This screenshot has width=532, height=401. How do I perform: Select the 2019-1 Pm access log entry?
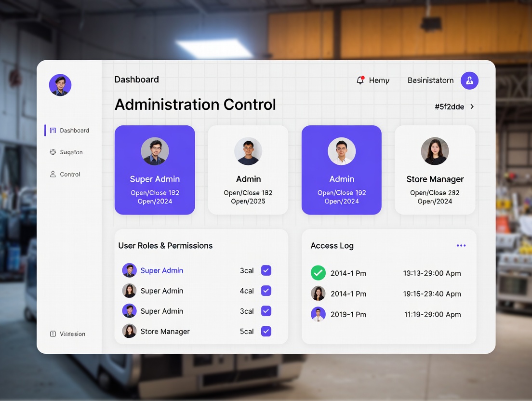348,314
